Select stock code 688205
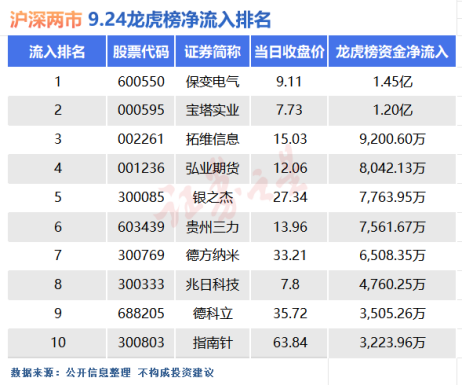Image resolution: width=463 pixels, height=385 pixels. pyautogui.click(x=141, y=313)
